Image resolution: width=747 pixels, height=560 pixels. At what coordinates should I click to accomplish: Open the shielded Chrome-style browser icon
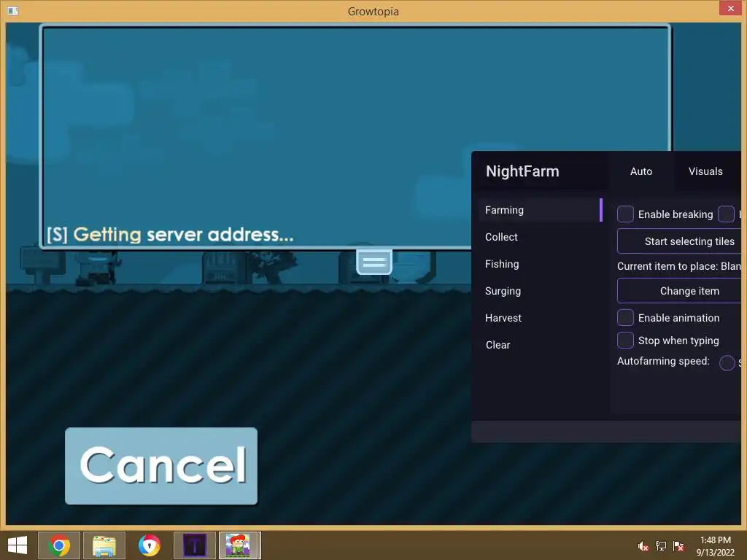[x=150, y=545]
